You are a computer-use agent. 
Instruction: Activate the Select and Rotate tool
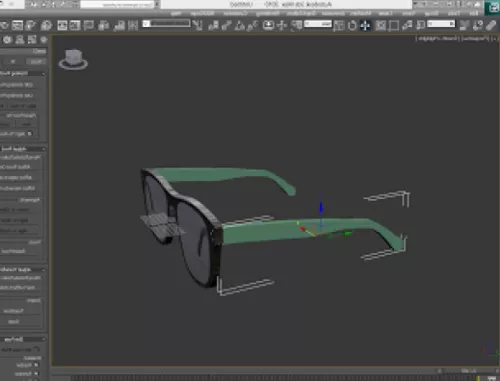click(x=352, y=25)
